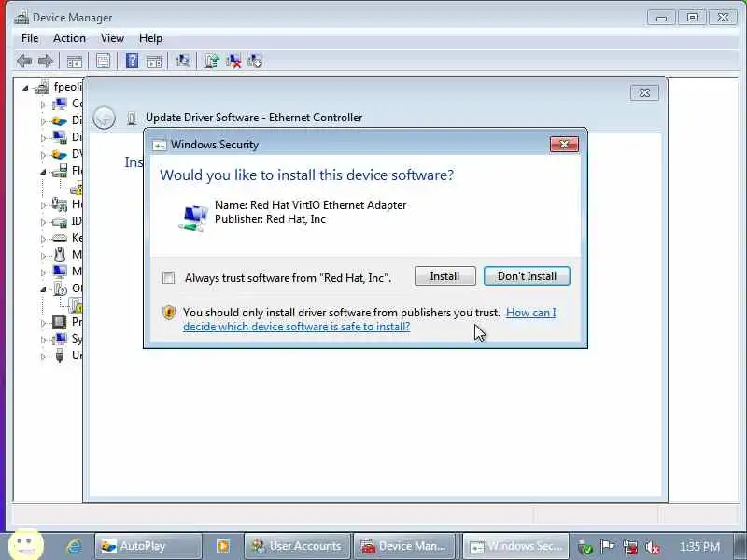Switch to User Accounts taskbar button
The width and height of the screenshot is (747, 560).
pyautogui.click(x=297, y=546)
